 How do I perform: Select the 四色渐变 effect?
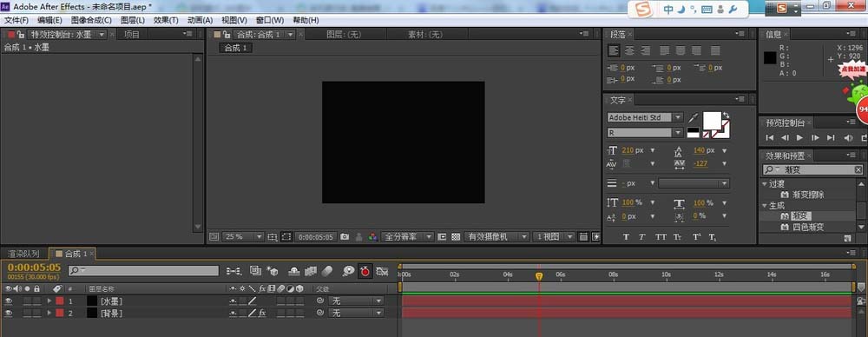pyautogui.click(x=808, y=228)
